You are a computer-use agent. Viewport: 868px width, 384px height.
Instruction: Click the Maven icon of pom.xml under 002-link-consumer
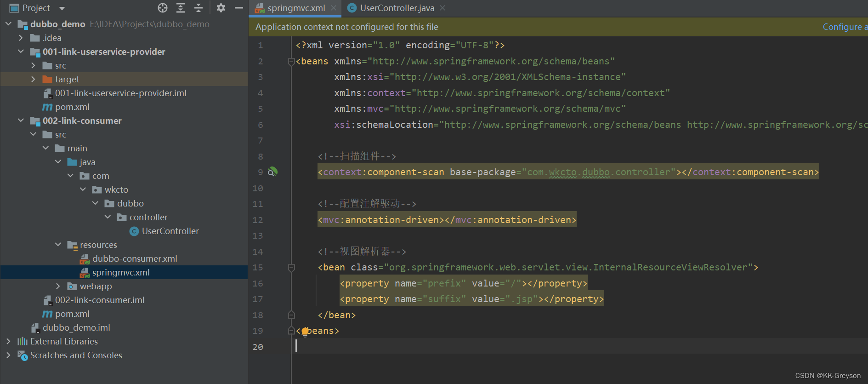coord(47,314)
